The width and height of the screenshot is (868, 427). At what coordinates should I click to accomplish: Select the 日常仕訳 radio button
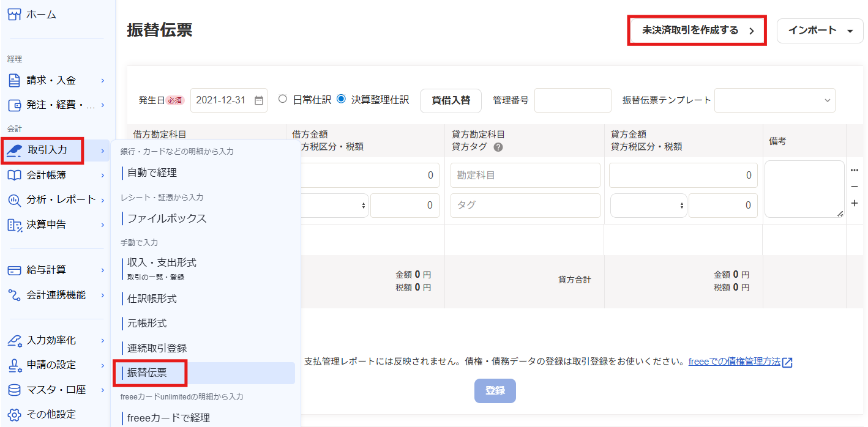point(283,99)
